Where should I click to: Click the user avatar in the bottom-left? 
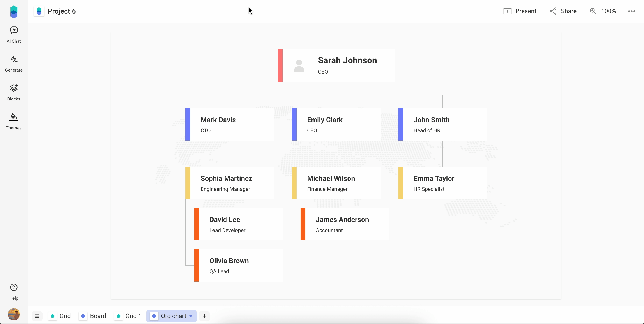pos(14,314)
